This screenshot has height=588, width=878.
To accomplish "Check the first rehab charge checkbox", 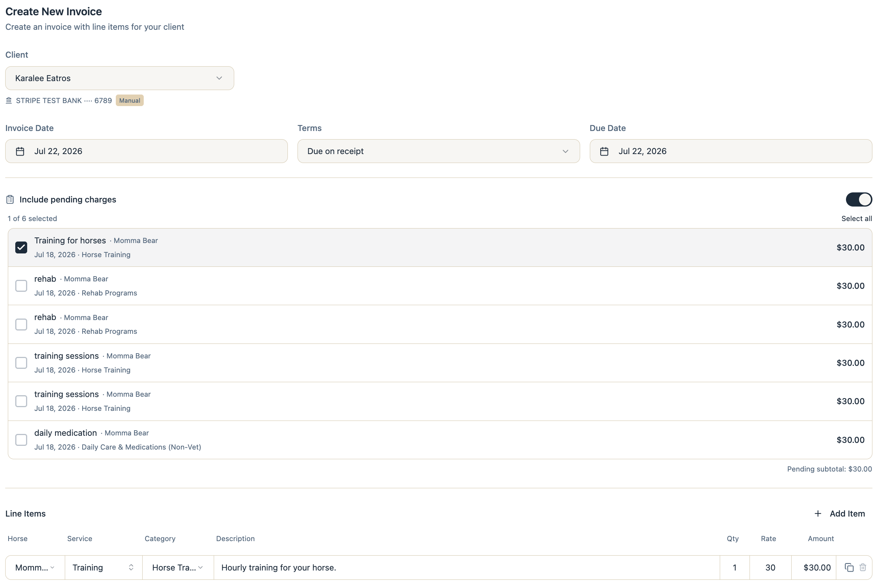I will (21, 286).
